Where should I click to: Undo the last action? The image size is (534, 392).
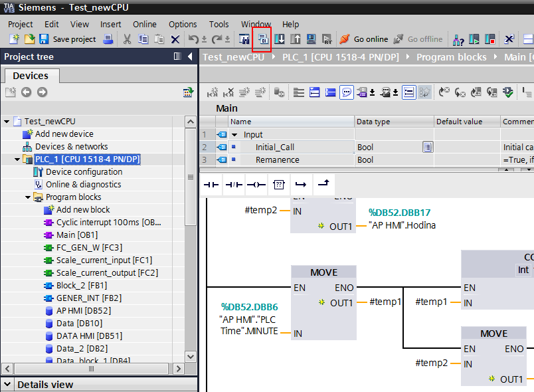pos(193,39)
